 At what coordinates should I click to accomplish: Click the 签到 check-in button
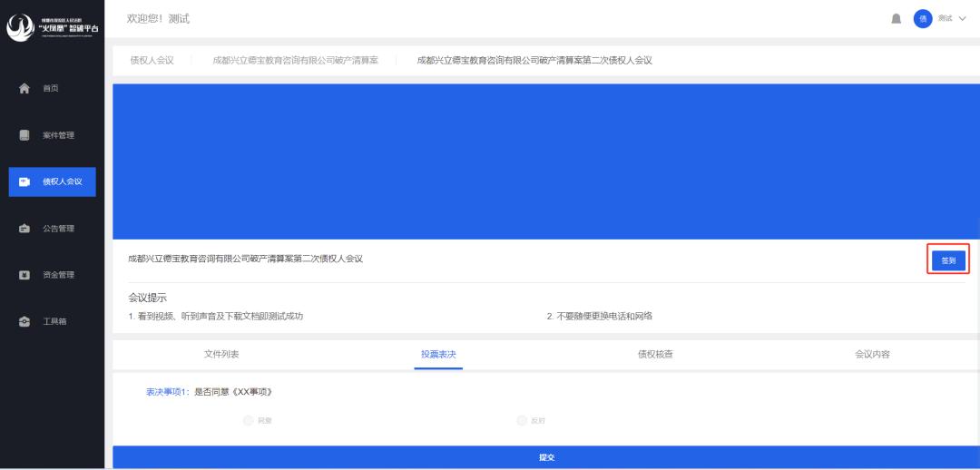tap(947, 260)
